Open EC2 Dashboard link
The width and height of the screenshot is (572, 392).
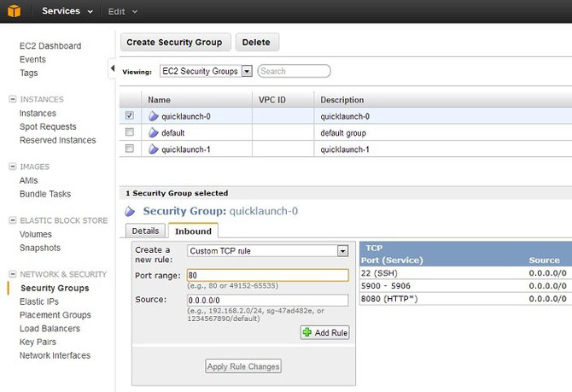[x=50, y=46]
